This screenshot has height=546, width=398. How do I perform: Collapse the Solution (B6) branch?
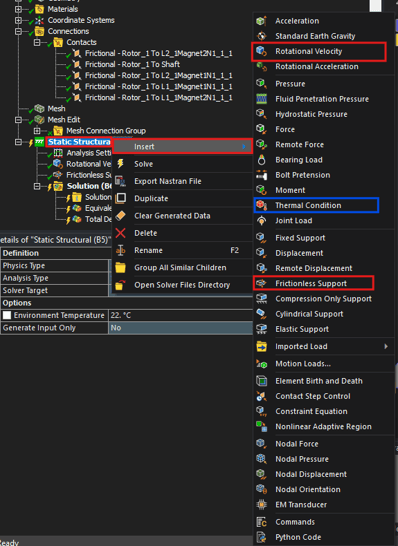(37, 186)
